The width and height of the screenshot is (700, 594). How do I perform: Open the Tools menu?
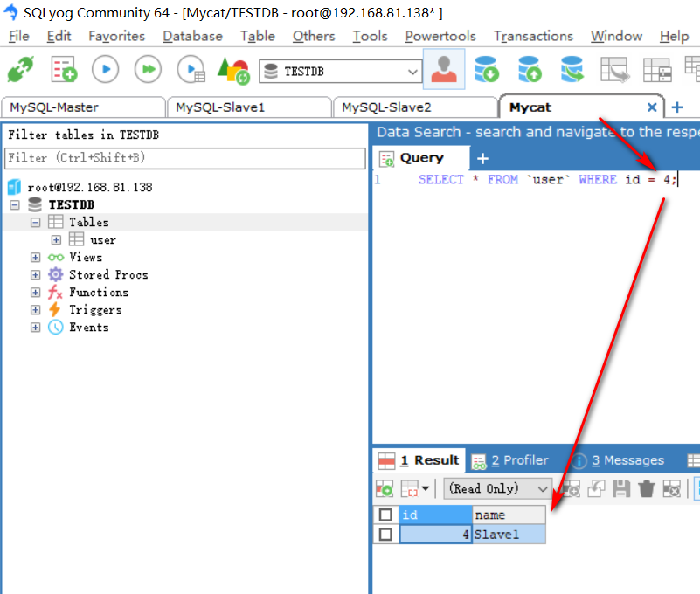coord(370,36)
